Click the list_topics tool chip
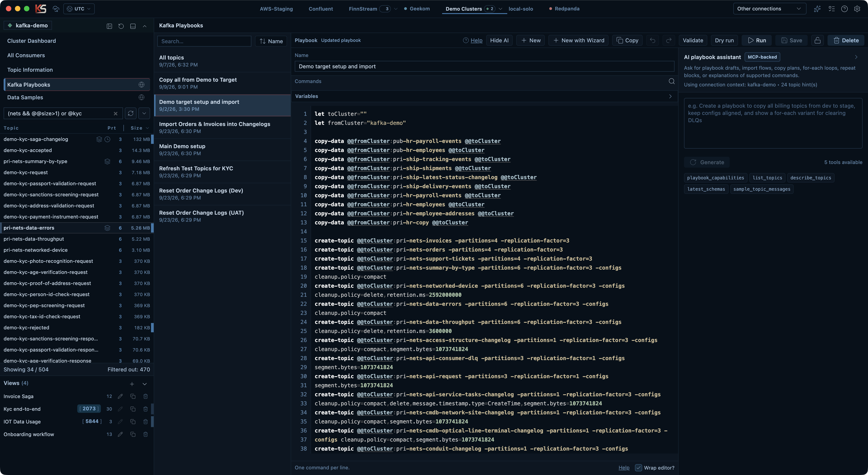This screenshot has width=868, height=475. coord(767,178)
